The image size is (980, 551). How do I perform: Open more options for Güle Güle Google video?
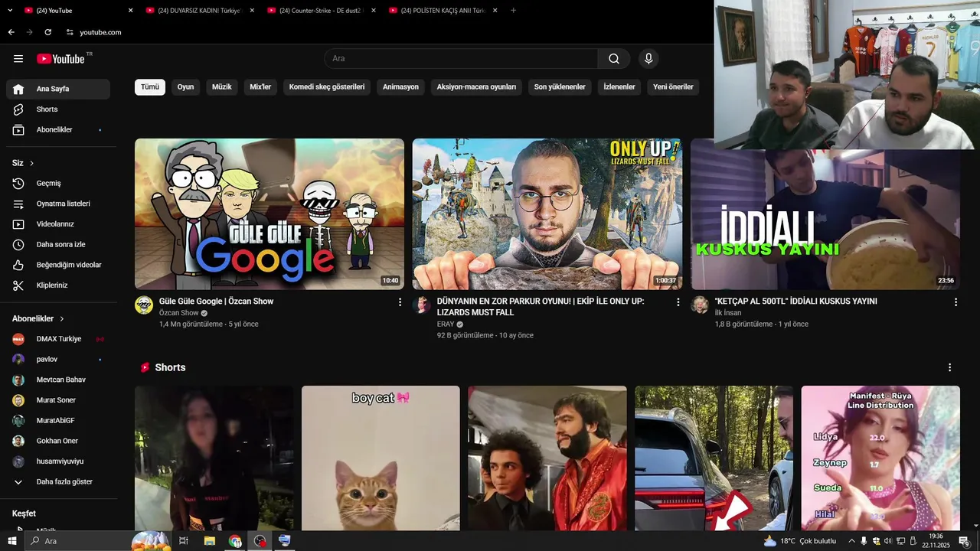pos(400,302)
